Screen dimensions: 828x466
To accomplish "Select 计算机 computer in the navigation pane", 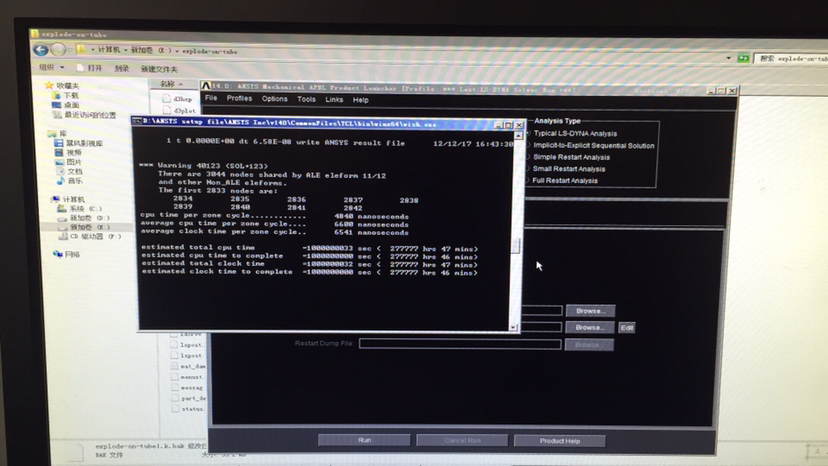I will coord(68,199).
